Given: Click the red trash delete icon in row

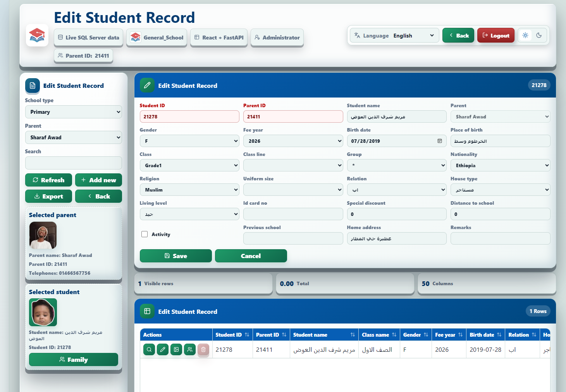Looking at the screenshot, I should tap(203, 349).
